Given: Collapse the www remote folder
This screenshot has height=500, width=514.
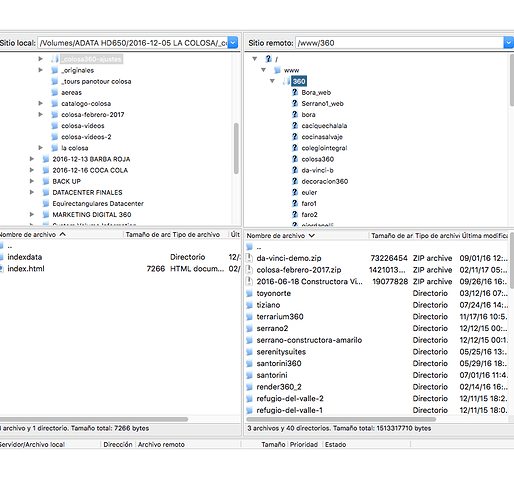Looking at the screenshot, I should tap(263, 70).
